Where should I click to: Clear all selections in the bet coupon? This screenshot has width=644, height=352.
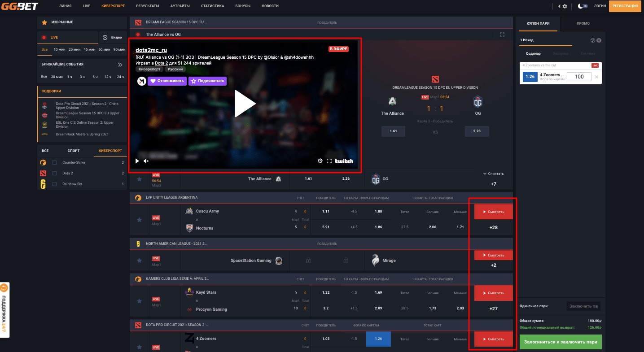[x=599, y=40]
